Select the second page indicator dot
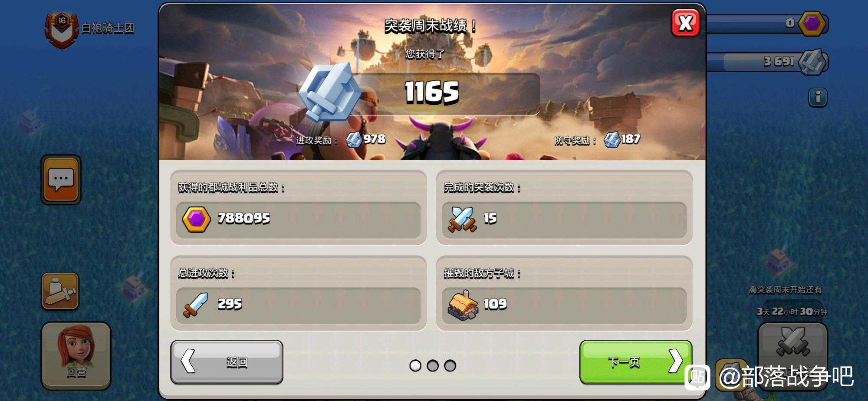 pyautogui.click(x=433, y=365)
